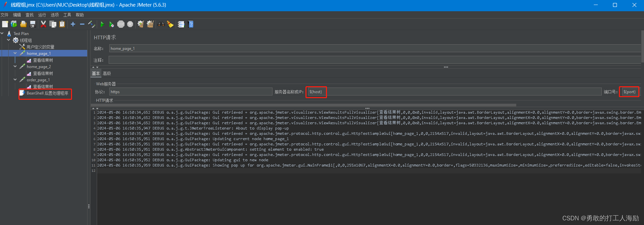The image size is (644, 225).
Task: Reset search with yellow broom icon
Action: [170, 24]
